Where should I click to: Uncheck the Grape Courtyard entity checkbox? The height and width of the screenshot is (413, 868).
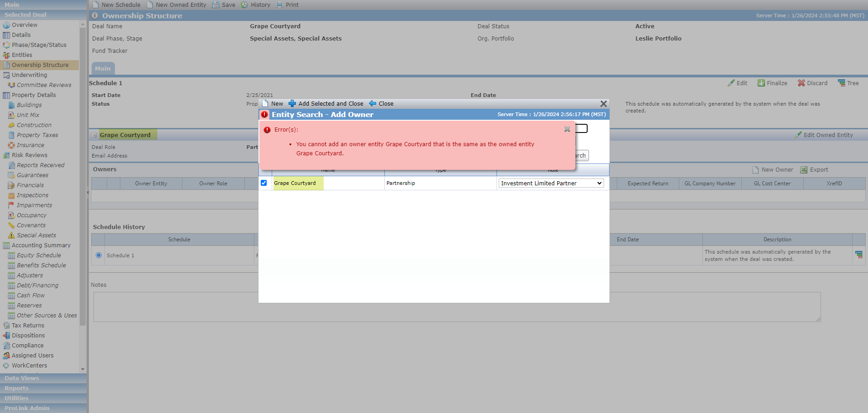263,183
